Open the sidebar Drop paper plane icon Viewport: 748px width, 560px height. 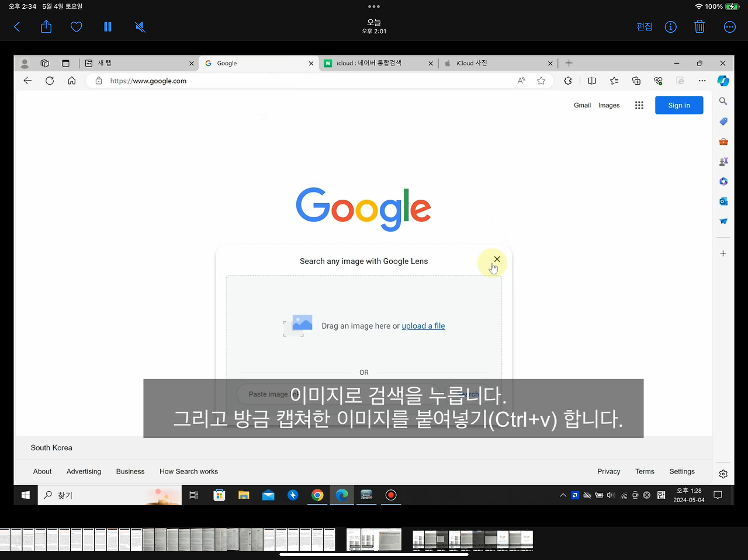coord(723,221)
